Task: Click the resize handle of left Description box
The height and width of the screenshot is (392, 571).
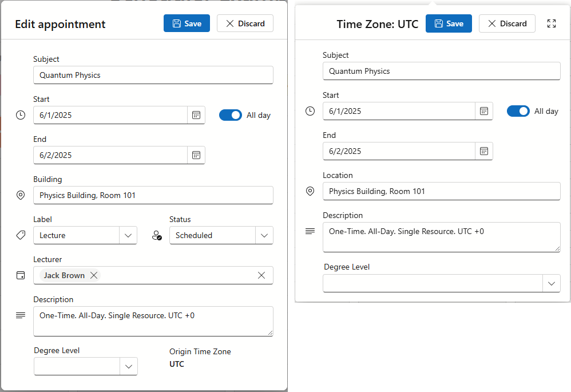Action: tap(269, 332)
